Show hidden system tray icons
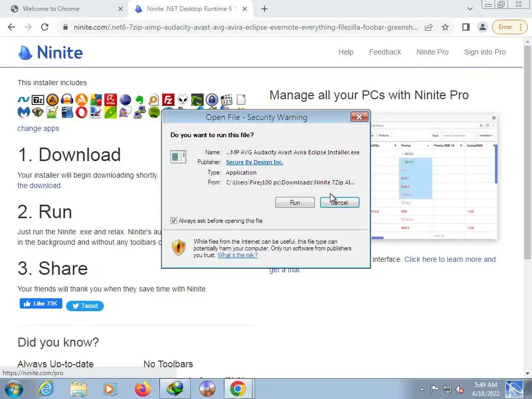Image resolution: width=532 pixels, height=399 pixels. pos(422,389)
